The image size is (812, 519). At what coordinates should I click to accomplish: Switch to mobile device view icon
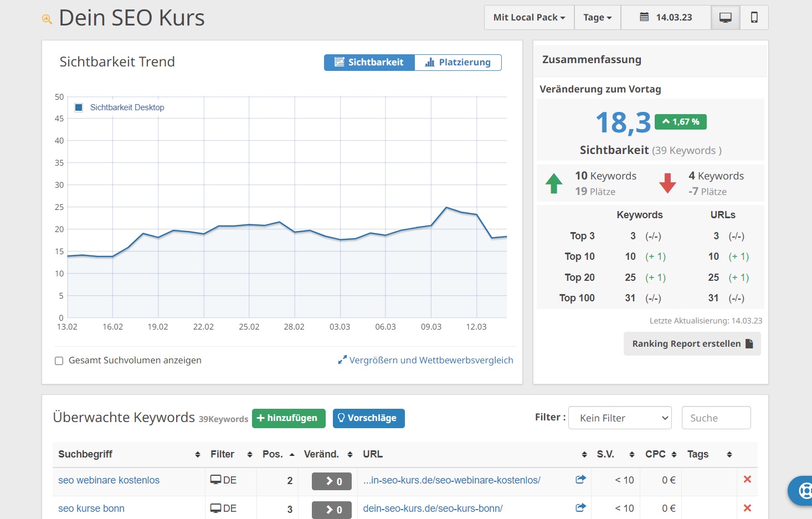pos(754,18)
